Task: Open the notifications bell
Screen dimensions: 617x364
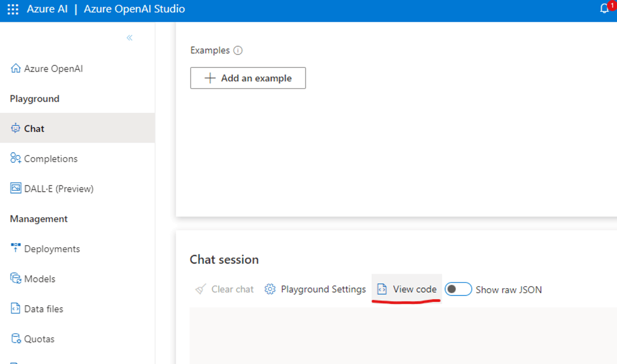Action: (x=605, y=9)
